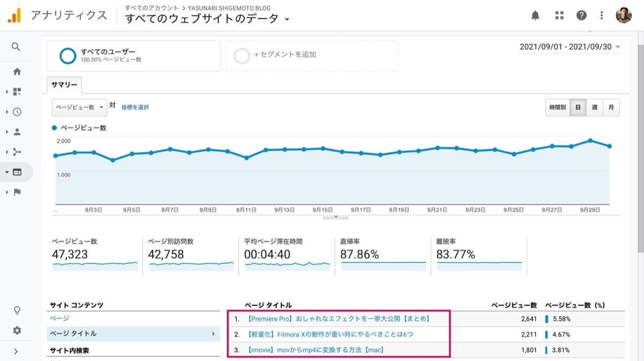Click the アナリティクス product name
Image resolution: width=644 pixels, height=361 pixels.
69,15
